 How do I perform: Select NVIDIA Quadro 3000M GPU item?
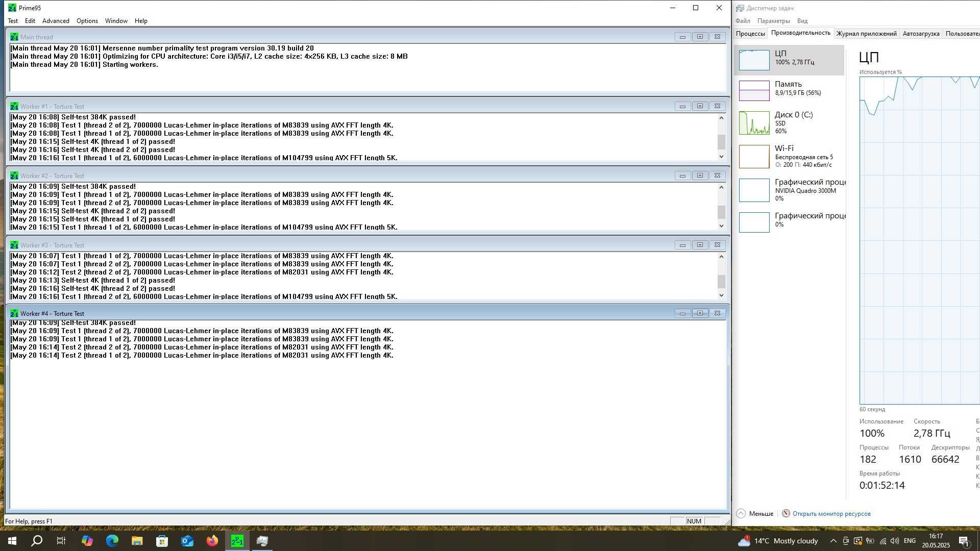click(x=789, y=190)
